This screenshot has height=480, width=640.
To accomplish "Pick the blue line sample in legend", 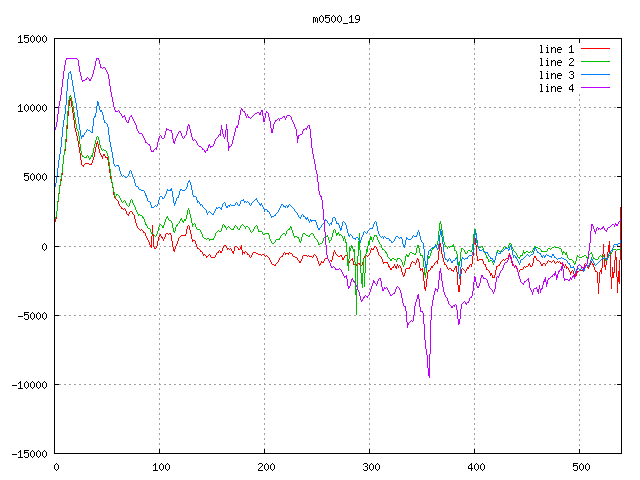I will 596,75.
